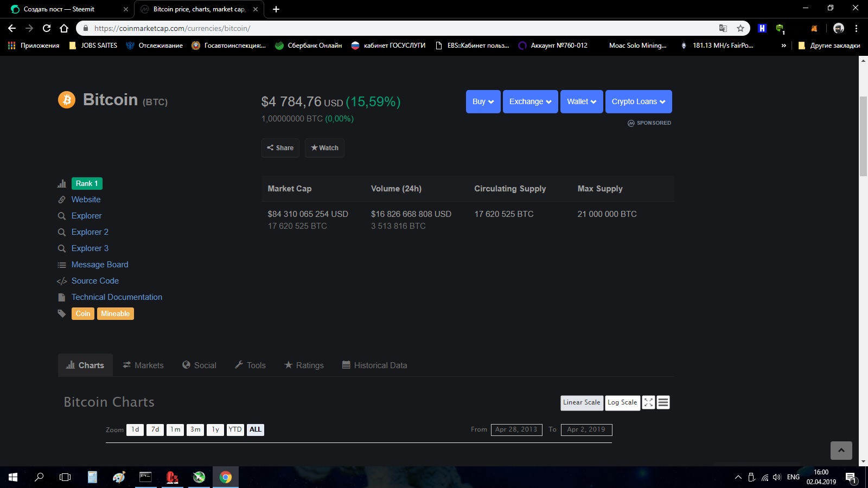Open the Source Code link
868x488 pixels.
pos(95,281)
